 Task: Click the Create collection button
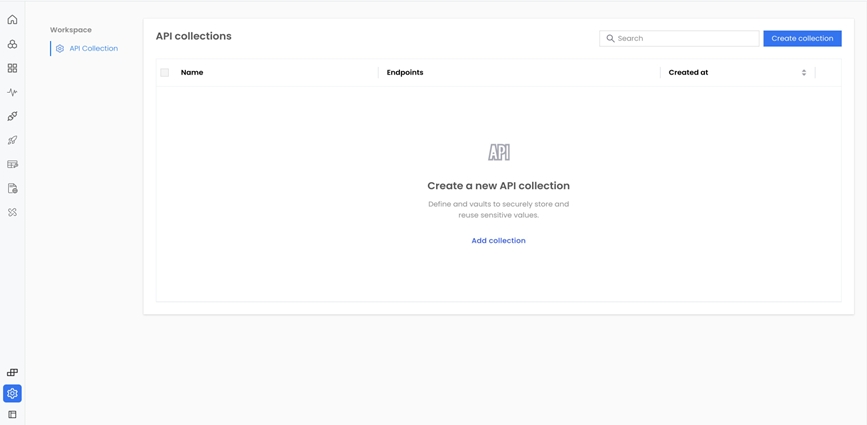click(x=802, y=38)
